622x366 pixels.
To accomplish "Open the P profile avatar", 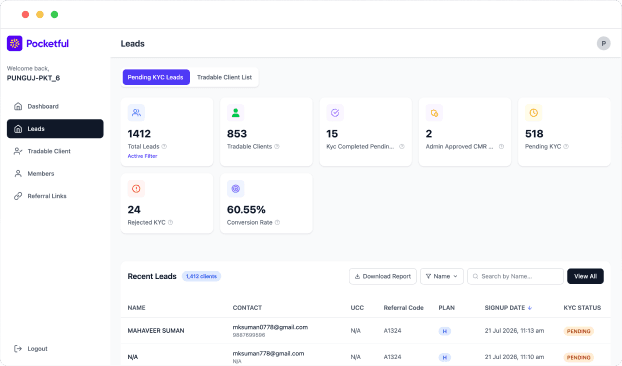I will [603, 43].
